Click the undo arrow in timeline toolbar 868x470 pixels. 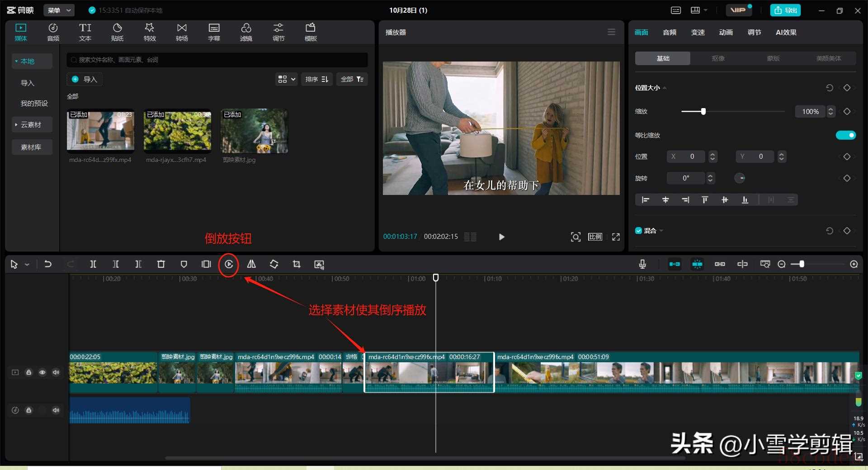[x=48, y=264]
